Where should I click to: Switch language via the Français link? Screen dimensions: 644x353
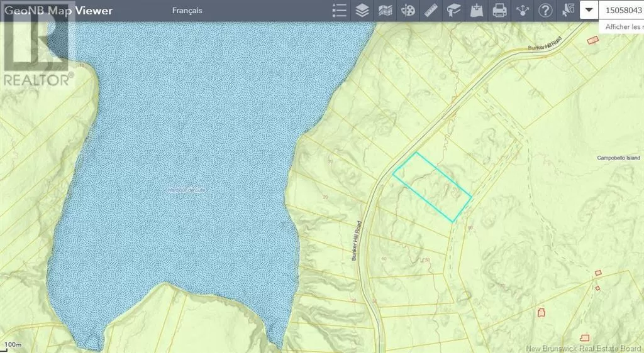[x=187, y=11]
